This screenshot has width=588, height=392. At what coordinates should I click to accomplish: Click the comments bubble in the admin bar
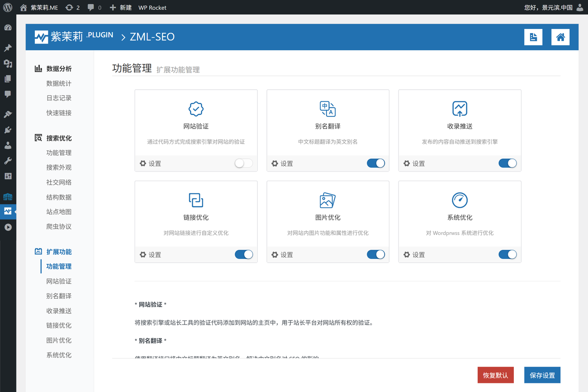tap(94, 8)
